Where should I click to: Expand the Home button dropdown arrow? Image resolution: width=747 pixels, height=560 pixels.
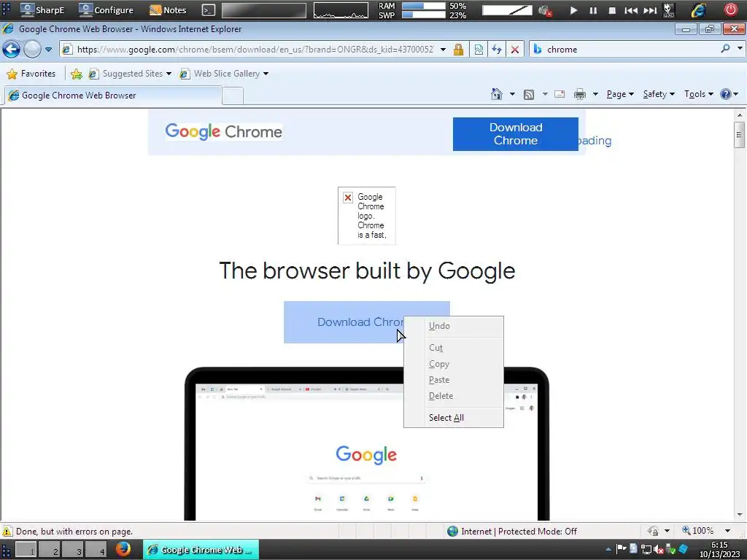point(513,94)
